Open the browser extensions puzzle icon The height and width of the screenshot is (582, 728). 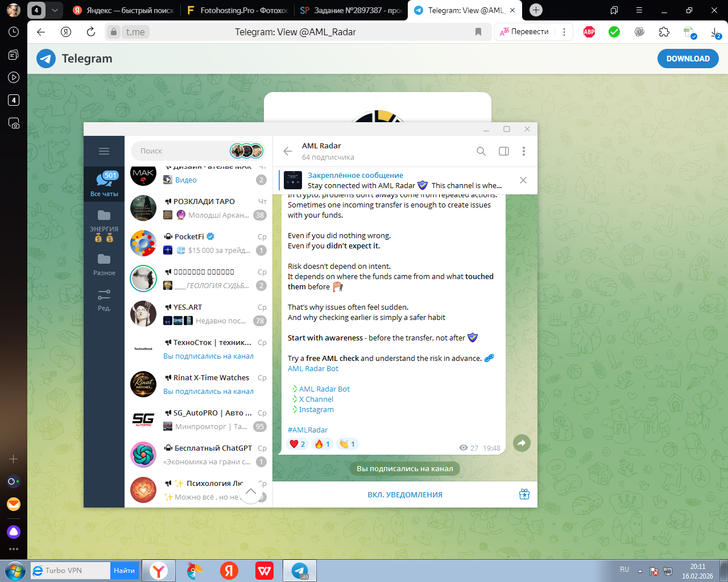(664, 32)
